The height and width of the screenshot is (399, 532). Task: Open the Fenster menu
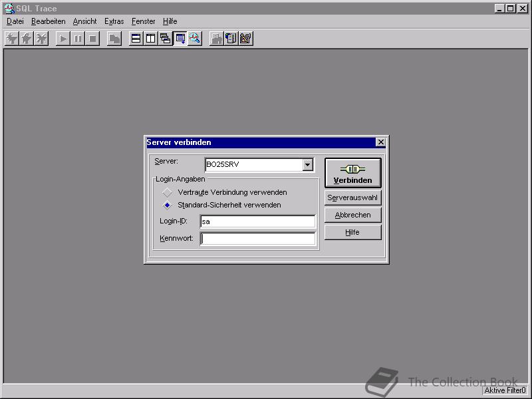coord(144,21)
